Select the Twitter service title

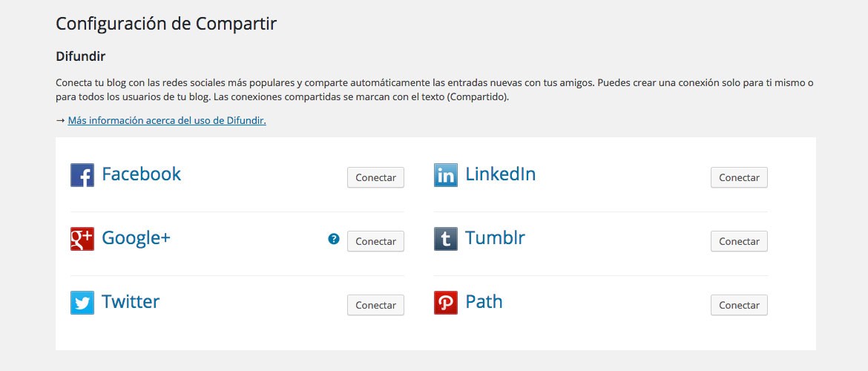click(x=131, y=302)
